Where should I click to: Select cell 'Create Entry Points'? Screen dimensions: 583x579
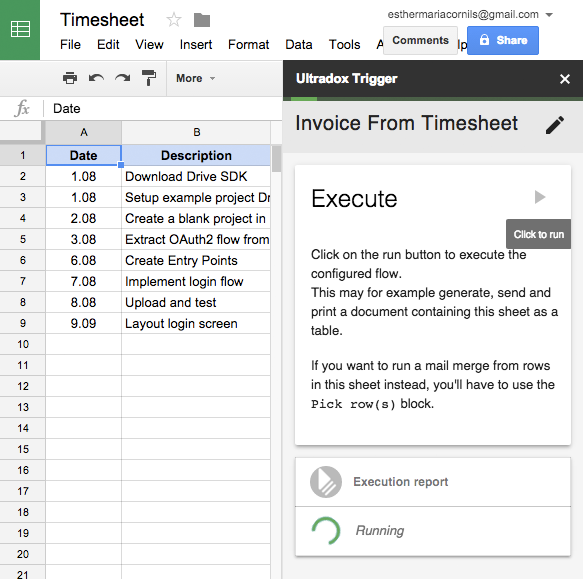pos(196,260)
